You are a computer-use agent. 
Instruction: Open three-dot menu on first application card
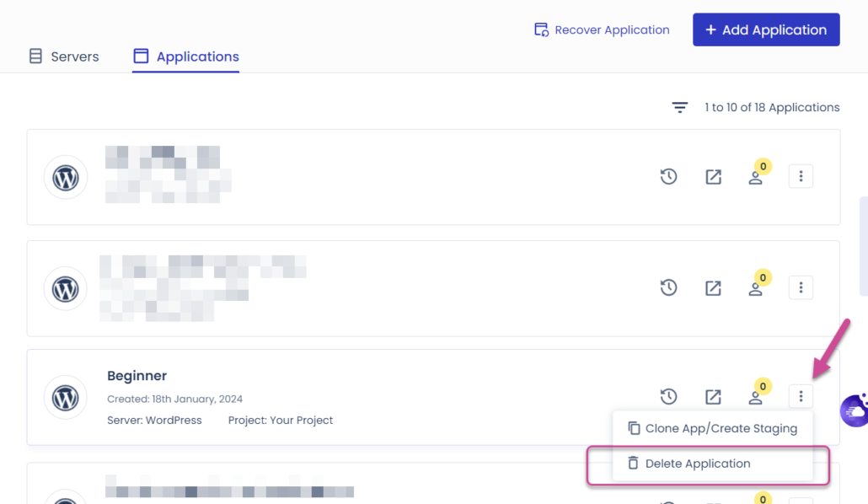point(801,177)
